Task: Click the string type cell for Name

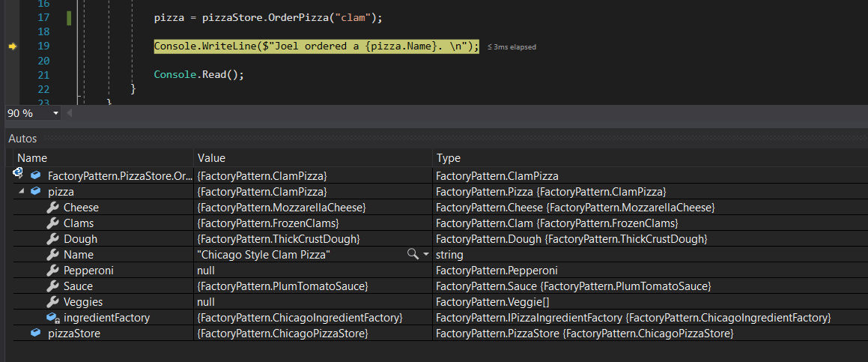Action: tap(651, 255)
